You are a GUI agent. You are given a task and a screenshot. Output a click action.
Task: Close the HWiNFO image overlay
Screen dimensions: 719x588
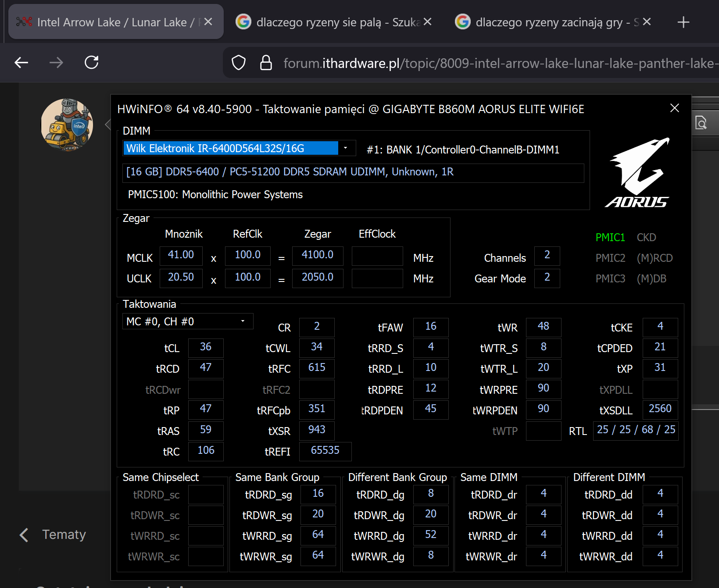click(x=674, y=108)
